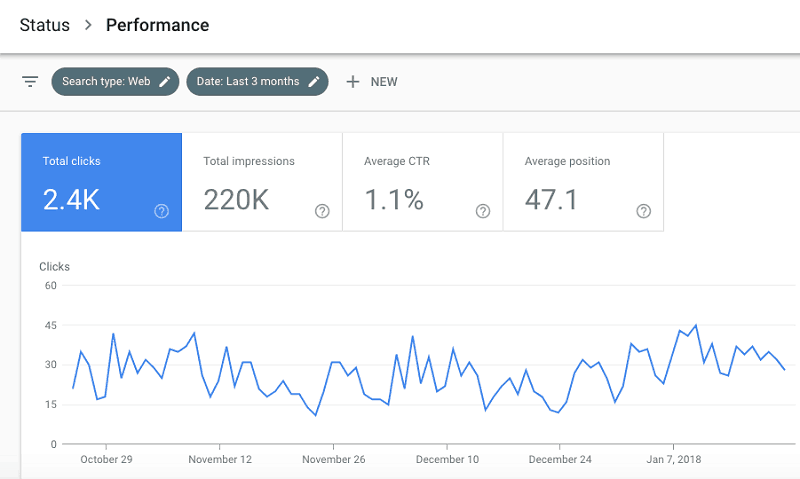Open help icon on Average position card

point(644,211)
